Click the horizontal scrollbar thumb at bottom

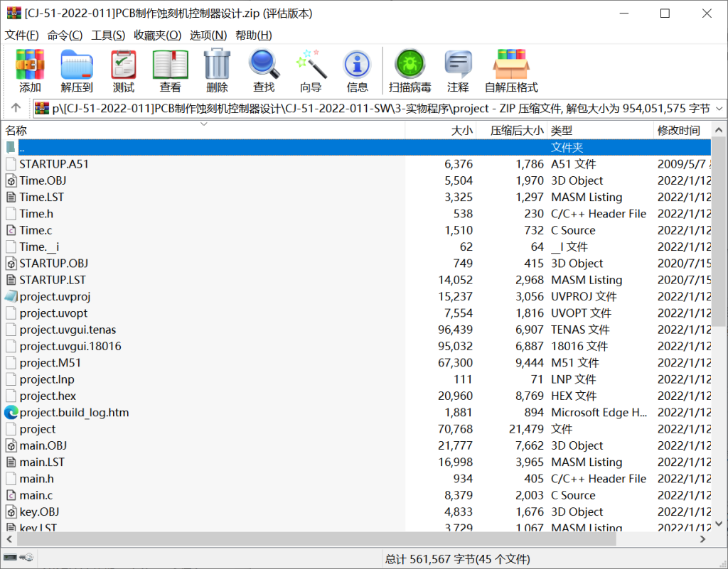click(x=284, y=539)
